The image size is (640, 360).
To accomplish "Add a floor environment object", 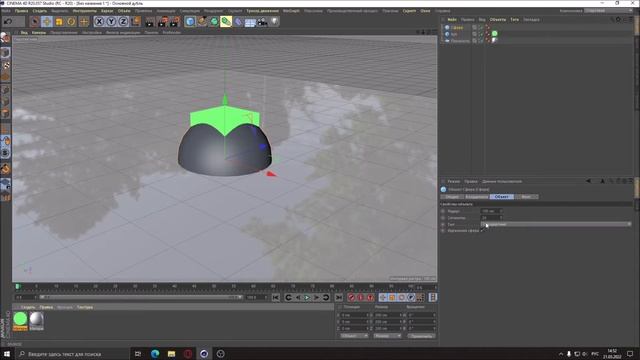I will click(250, 21).
